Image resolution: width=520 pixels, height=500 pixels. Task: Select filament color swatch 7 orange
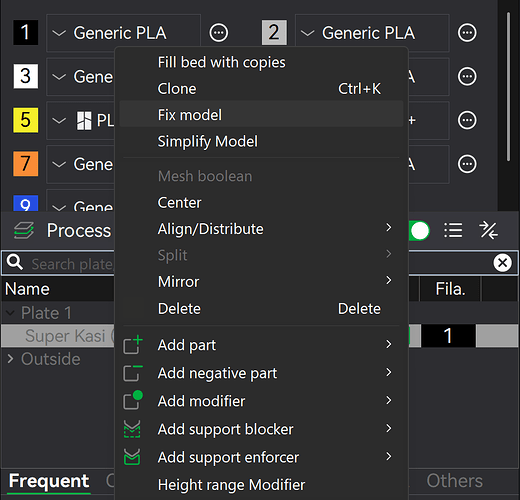[x=26, y=164]
